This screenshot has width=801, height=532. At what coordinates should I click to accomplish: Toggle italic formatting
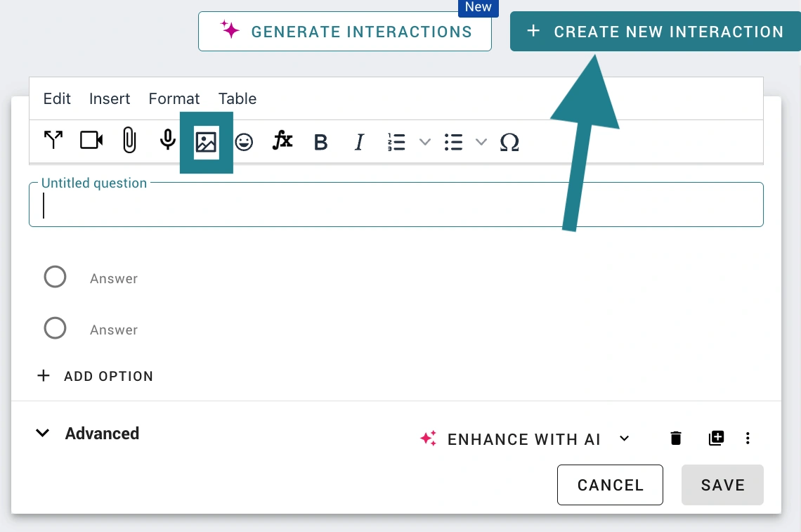(359, 142)
